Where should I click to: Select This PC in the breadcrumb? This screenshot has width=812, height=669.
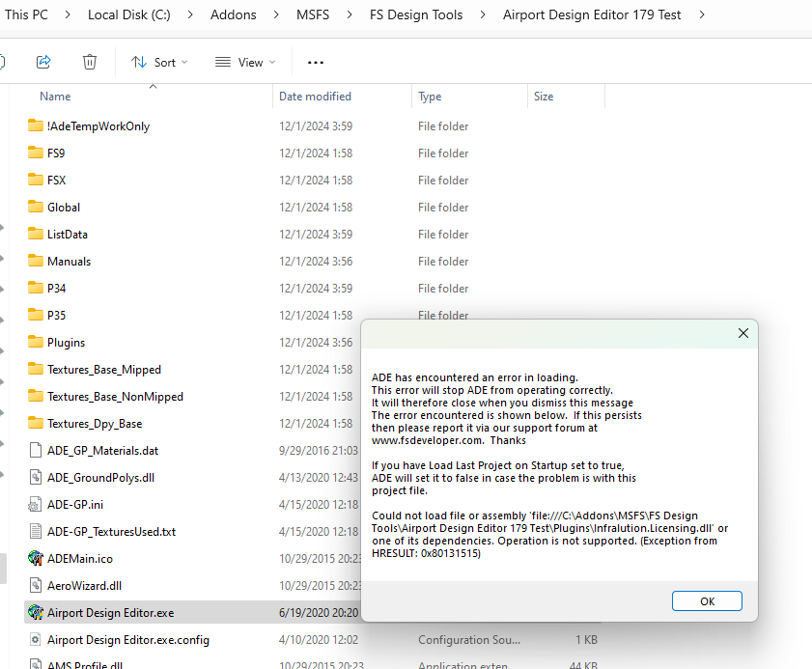[26, 14]
